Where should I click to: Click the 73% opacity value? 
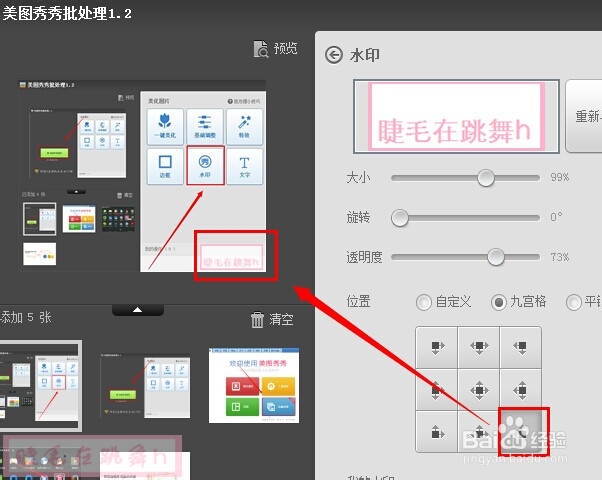pos(559,257)
